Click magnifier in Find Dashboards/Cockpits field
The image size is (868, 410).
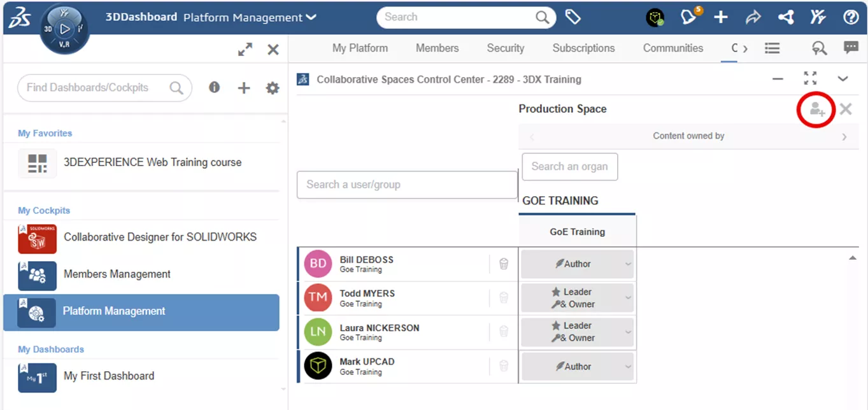176,88
